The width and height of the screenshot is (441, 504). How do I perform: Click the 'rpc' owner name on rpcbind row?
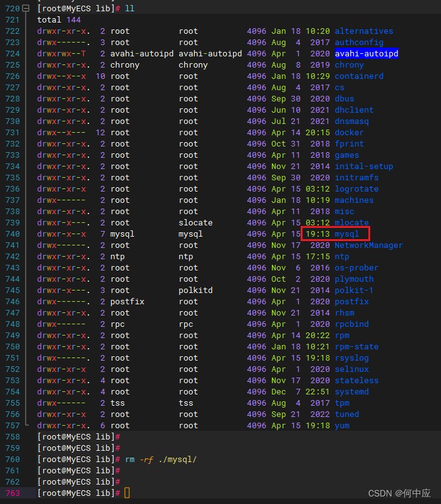[117, 324]
